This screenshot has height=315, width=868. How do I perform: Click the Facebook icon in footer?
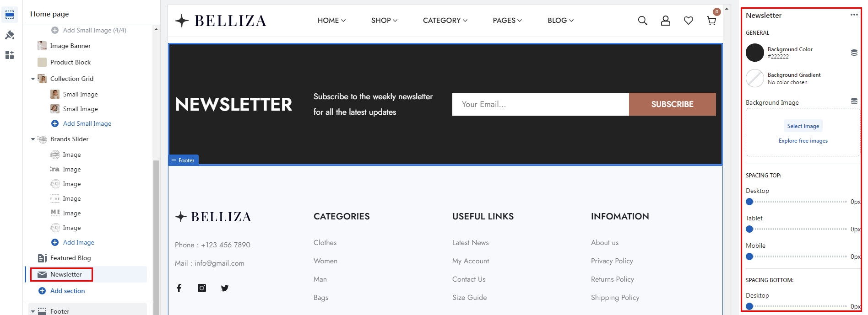point(179,288)
